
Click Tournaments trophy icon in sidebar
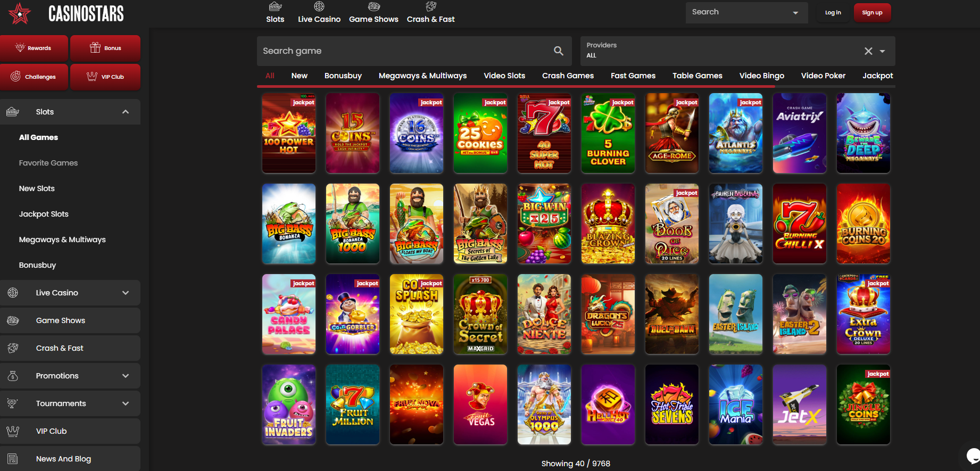coord(13,403)
